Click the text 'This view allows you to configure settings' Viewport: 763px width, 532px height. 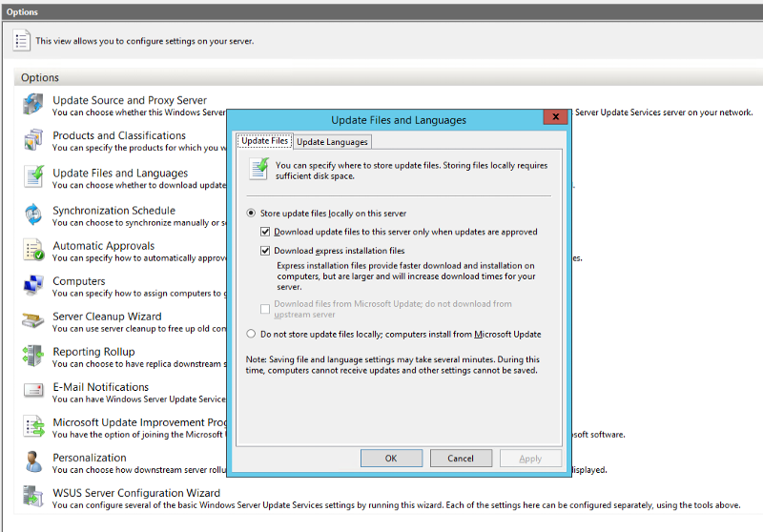pyautogui.click(x=145, y=41)
